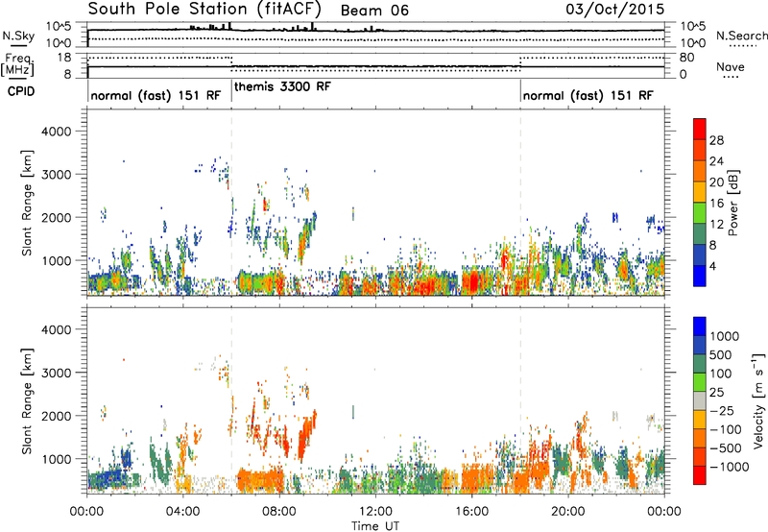This screenshot has height=532, width=768.
Task: Click the '4' label on Power colorbar
Action: [713, 267]
